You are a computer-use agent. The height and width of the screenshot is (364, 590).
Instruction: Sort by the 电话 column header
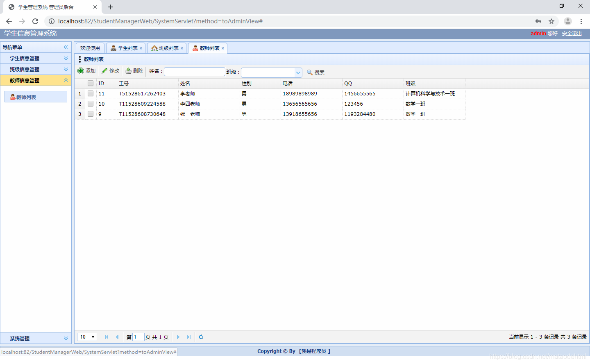click(311, 83)
